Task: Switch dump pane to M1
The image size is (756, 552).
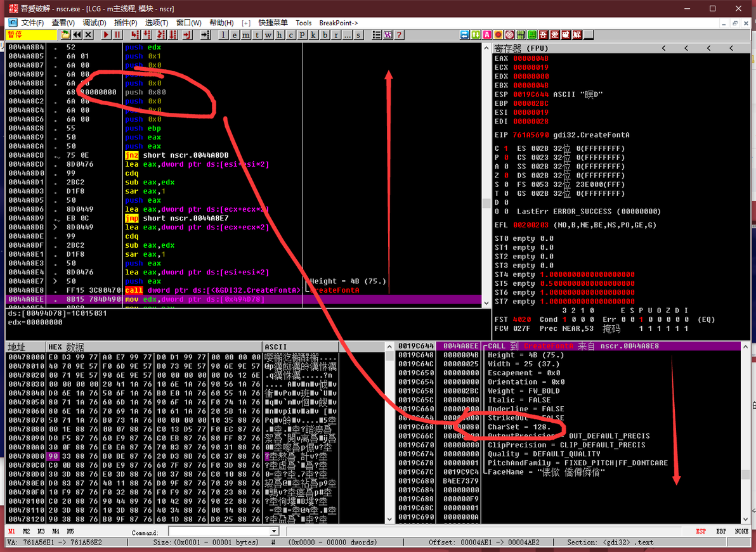Action: [11, 531]
